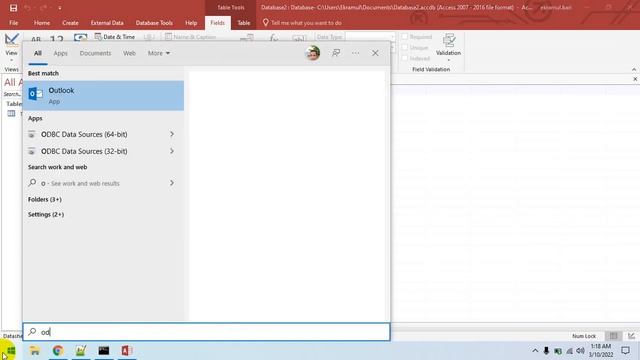Select the Apps search filter tab
Image resolution: width=640 pixels, height=360 pixels.
coord(60,53)
